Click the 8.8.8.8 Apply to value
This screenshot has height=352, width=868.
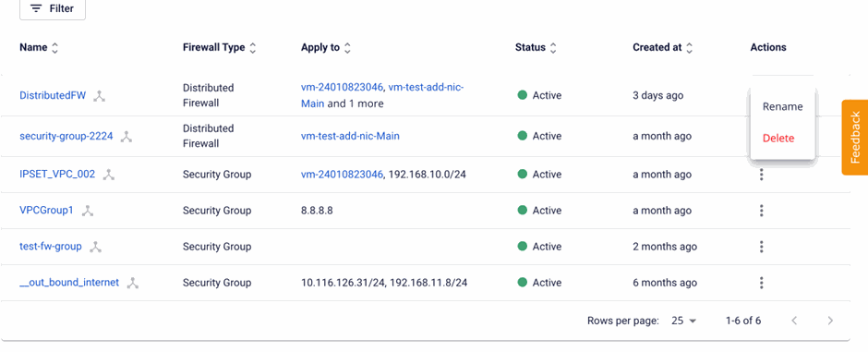pos(317,211)
